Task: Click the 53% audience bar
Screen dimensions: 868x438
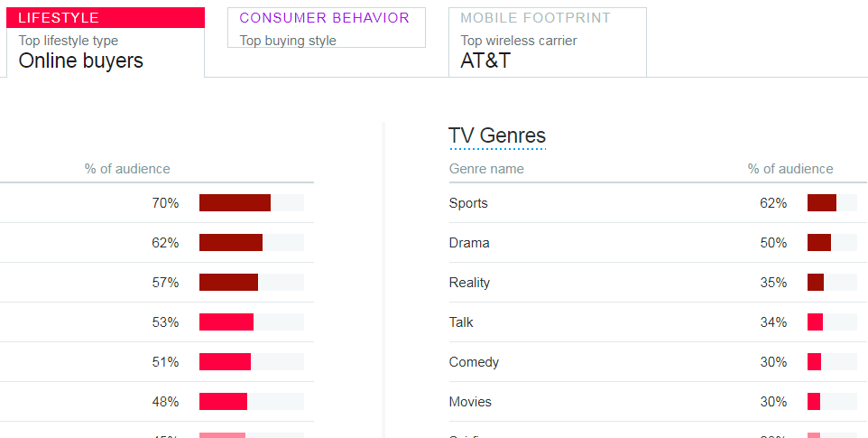Action: click(252, 322)
